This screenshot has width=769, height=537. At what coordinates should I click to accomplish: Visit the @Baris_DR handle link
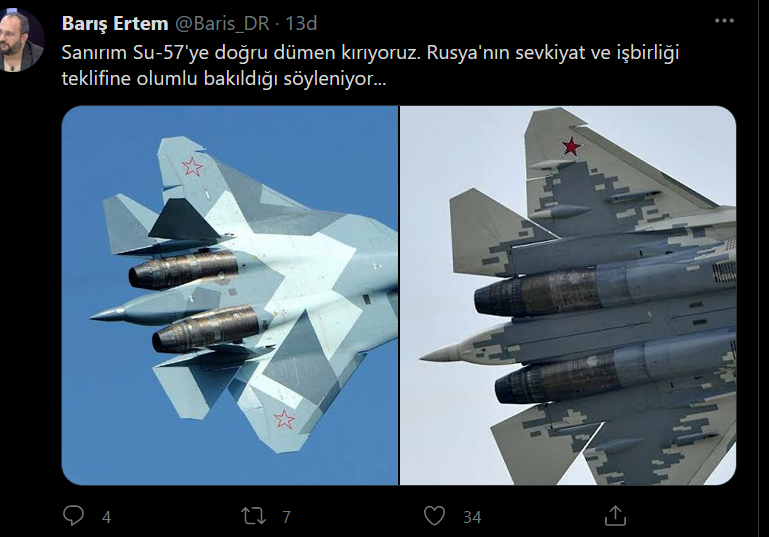[x=222, y=24]
